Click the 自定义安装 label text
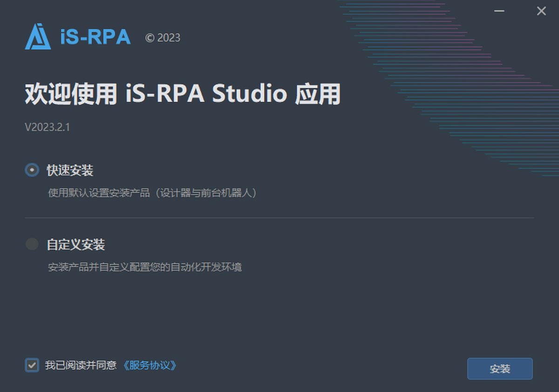The height and width of the screenshot is (392, 559). pyautogui.click(x=75, y=244)
